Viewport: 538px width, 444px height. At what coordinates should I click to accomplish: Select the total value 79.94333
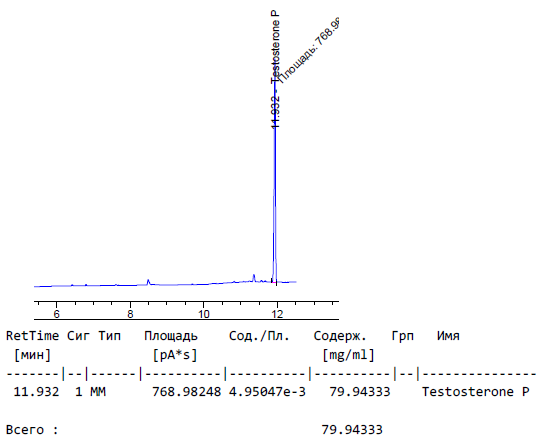pyautogui.click(x=352, y=430)
